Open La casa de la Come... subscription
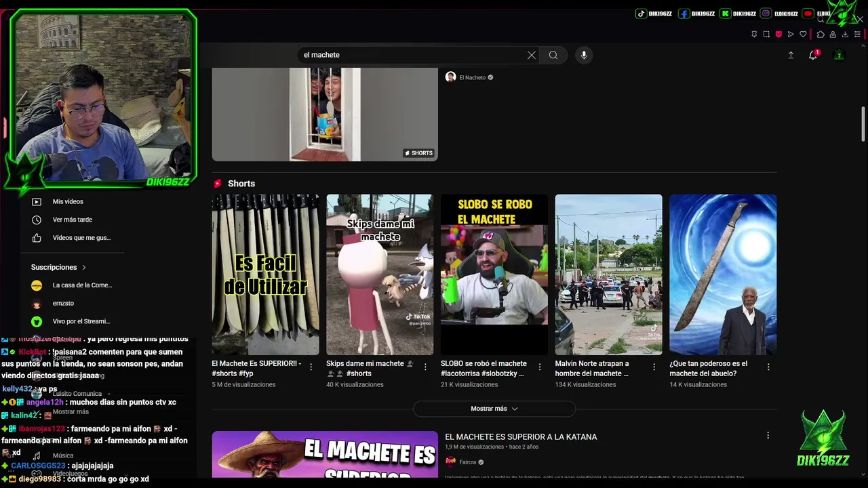Image resolution: width=868 pixels, height=488 pixels. pyautogui.click(x=83, y=285)
